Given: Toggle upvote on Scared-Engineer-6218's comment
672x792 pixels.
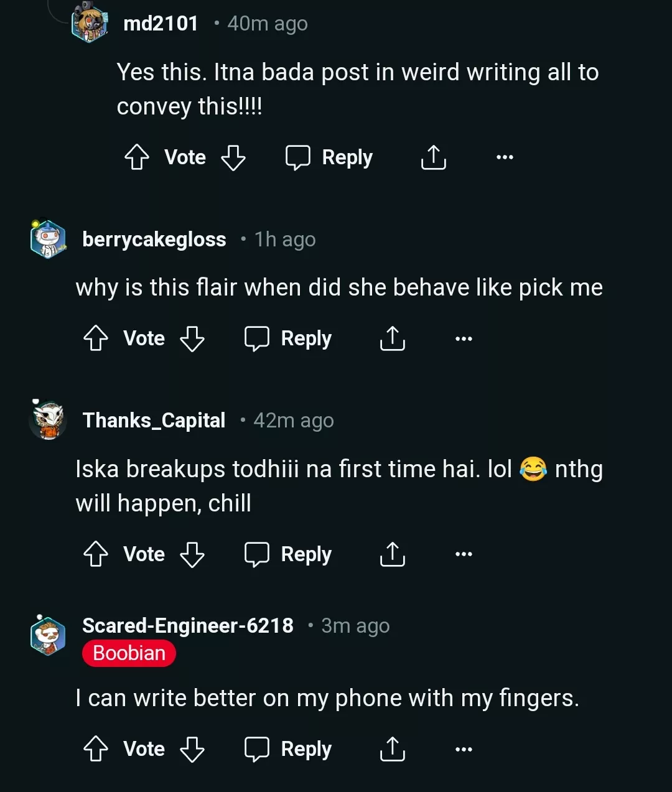Looking at the screenshot, I should coord(96,748).
